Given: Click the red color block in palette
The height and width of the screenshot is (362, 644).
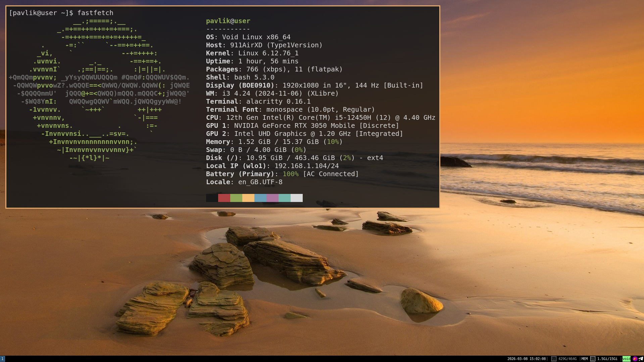Looking at the screenshot, I should [x=224, y=198].
